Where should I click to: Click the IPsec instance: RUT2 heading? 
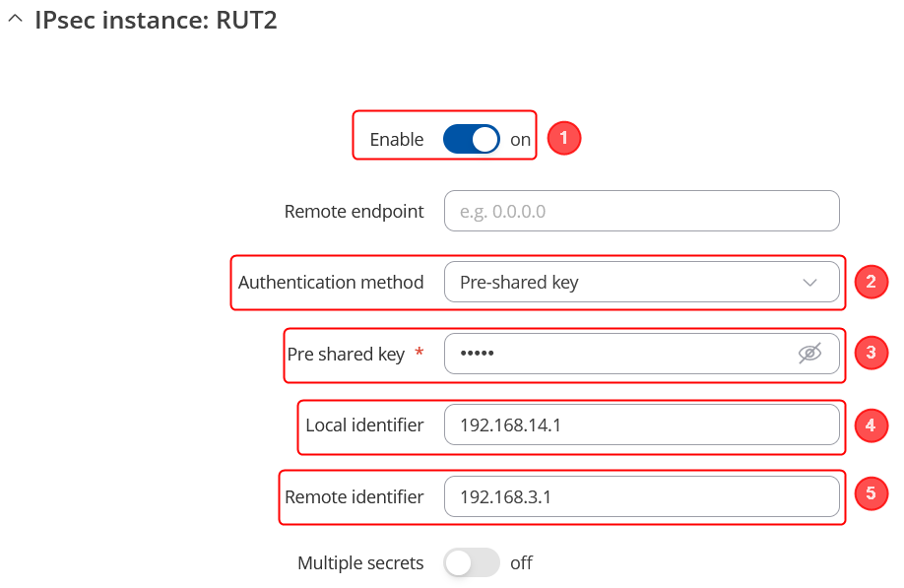pyautogui.click(x=156, y=21)
